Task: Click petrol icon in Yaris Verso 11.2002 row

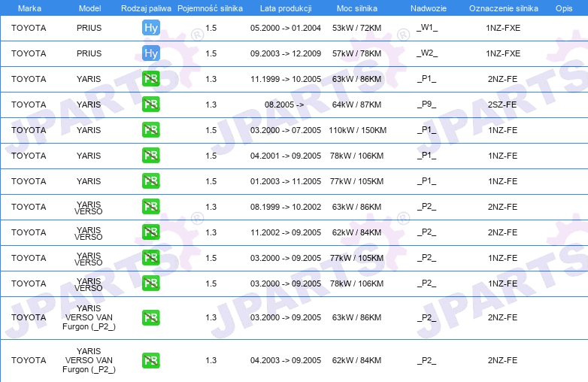Action: coord(150,232)
